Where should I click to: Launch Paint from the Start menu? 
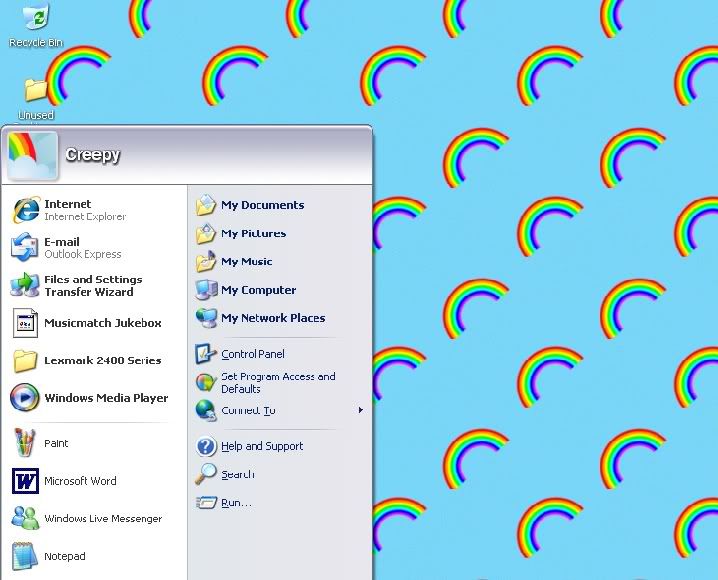click(25, 443)
